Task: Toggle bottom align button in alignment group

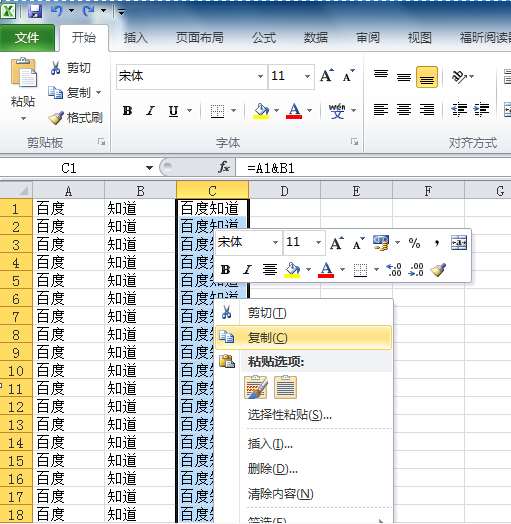Action: point(427,77)
